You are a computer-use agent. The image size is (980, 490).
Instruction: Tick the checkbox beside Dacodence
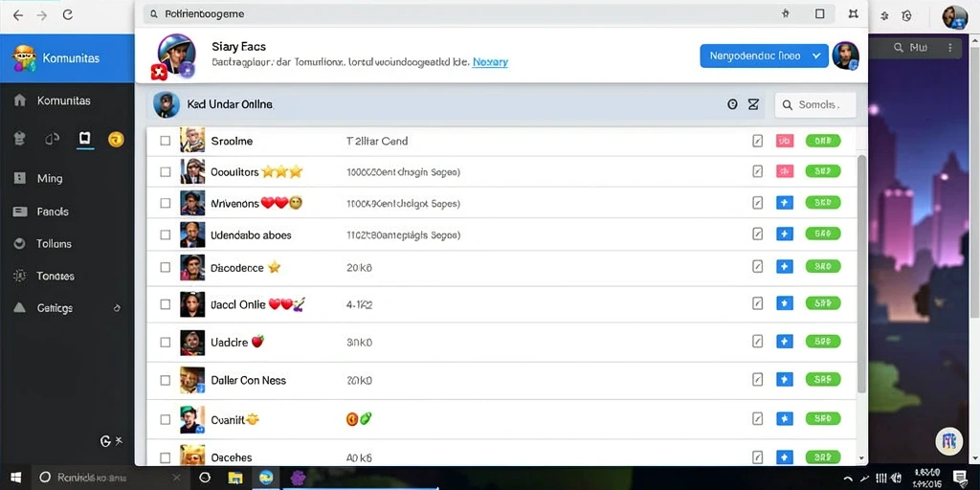tap(165, 267)
